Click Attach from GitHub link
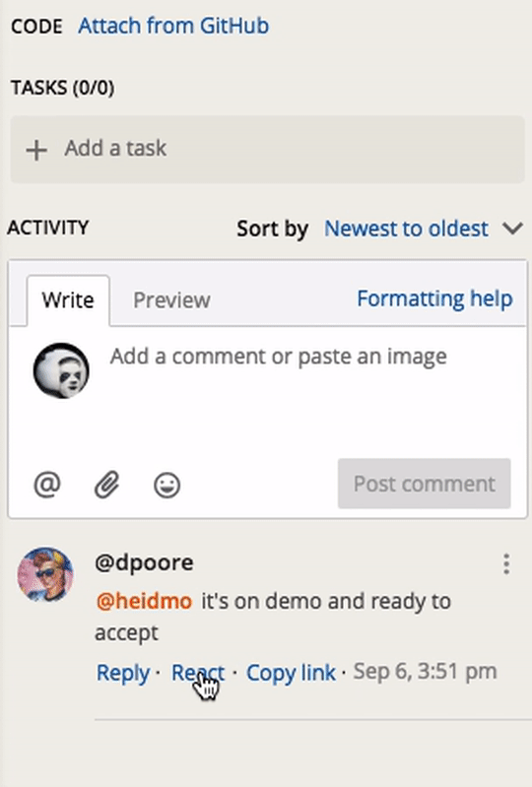The width and height of the screenshot is (532, 787). tap(173, 26)
